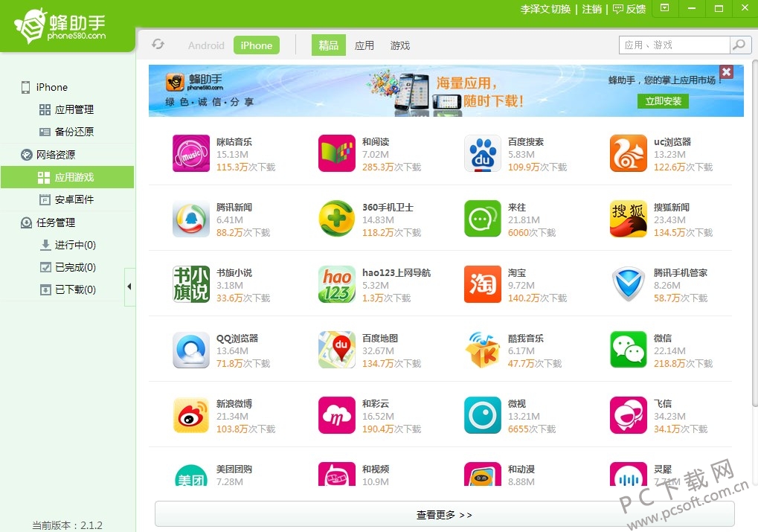Image resolution: width=758 pixels, height=532 pixels.
Task: Switch to the 精品 tab
Action: point(329,45)
